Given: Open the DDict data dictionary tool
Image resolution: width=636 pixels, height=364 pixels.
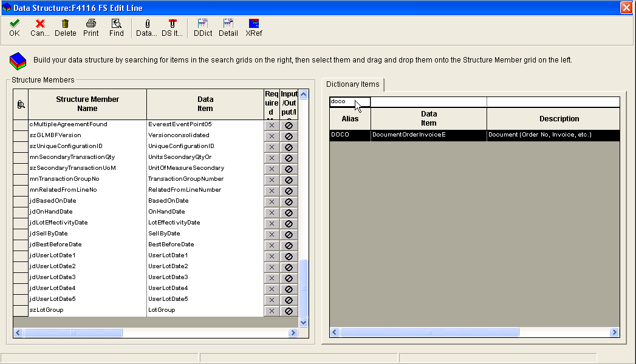Looking at the screenshot, I should pyautogui.click(x=203, y=27).
